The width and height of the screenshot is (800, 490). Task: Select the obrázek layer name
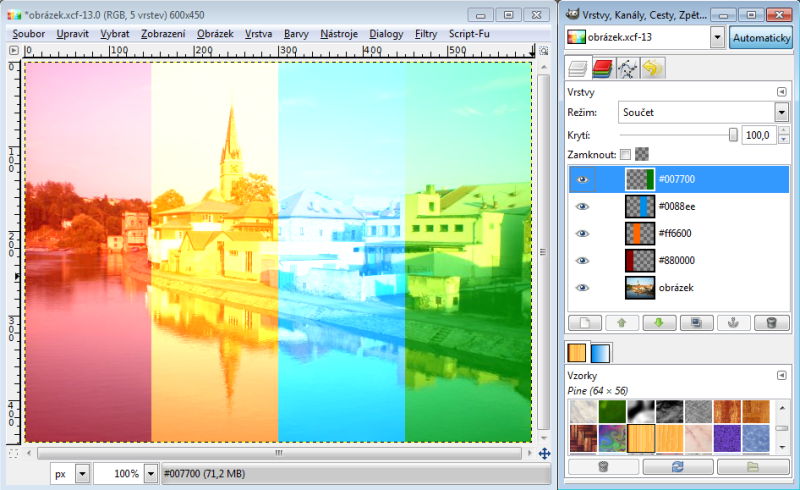pos(676,288)
